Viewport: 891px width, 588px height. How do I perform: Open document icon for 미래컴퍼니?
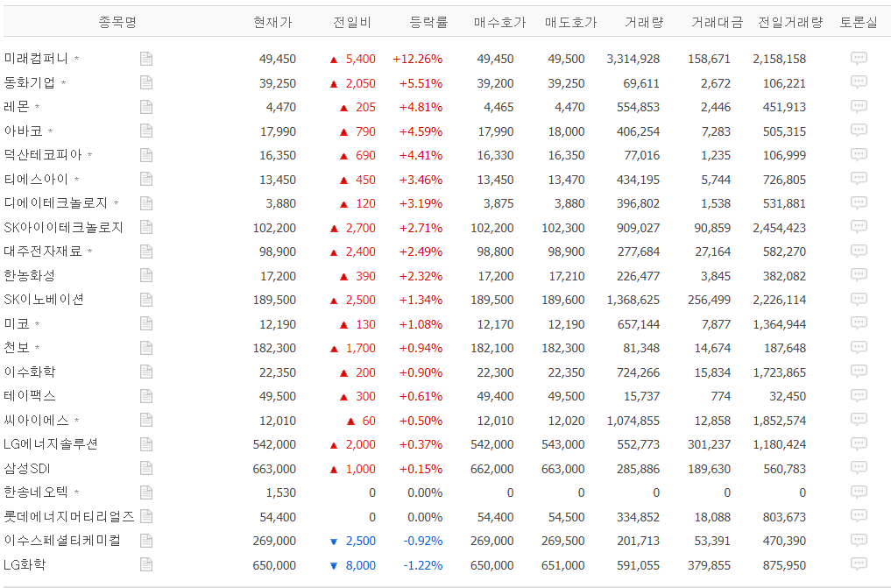click(146, 59)
